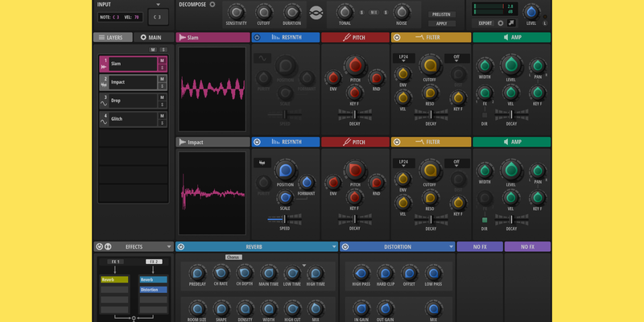Open the Effects panel dropdown arrow
644x322 pixels.
(168, 247)
